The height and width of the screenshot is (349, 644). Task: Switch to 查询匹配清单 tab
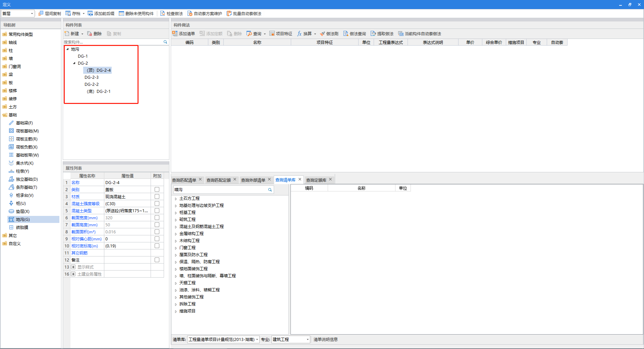pyautogui.click(x=184, y=180)
